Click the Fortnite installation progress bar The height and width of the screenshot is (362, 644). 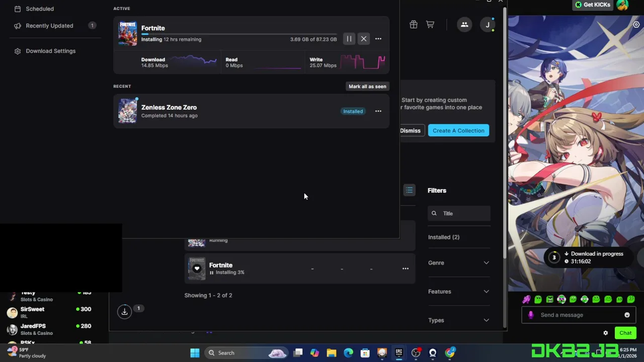(239, 34)
